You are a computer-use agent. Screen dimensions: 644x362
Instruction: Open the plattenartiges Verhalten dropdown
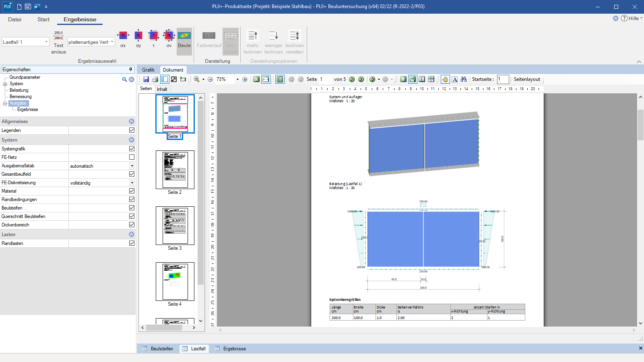(112, 42)
